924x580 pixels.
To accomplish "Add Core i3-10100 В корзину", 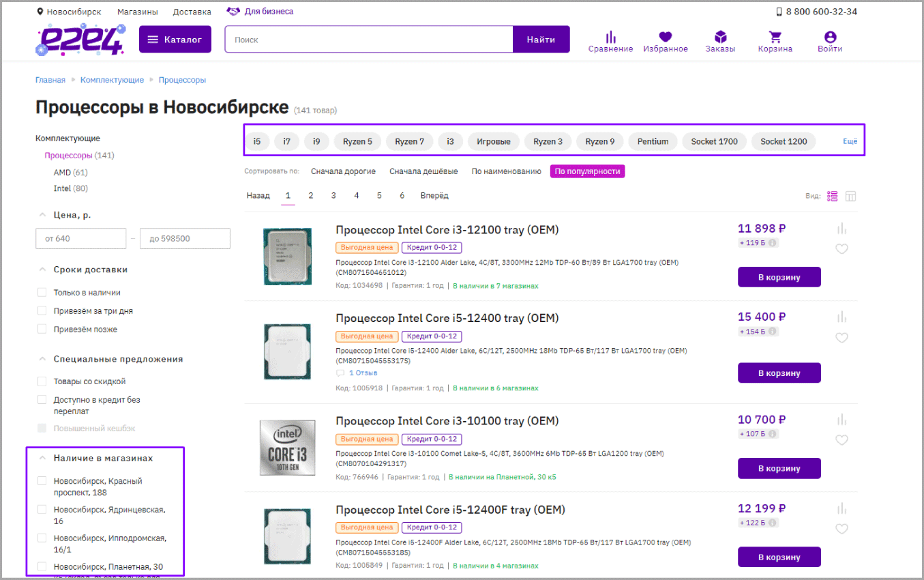I will (x=779, y=468).
